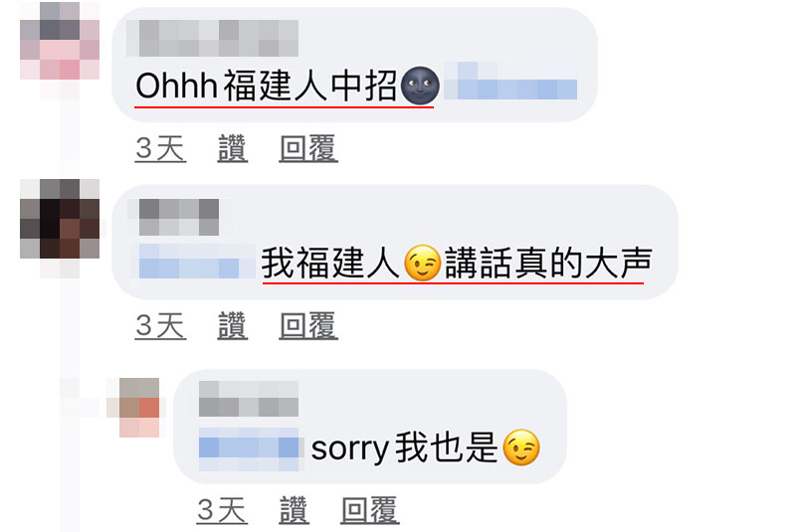Reply to the '講話真的大声' comment
The height and width of the screenshot is (532, 796).
point(308,325)
